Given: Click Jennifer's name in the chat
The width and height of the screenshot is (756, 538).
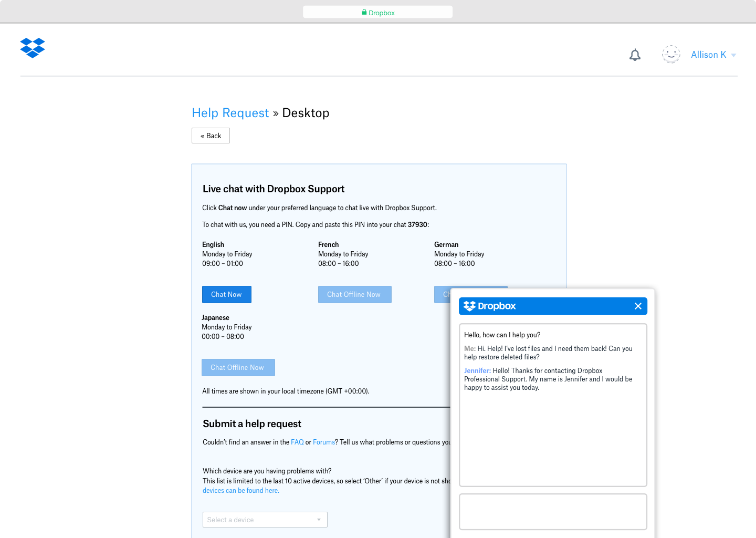Looking at the screenshot, I should (x=477, y=371).
